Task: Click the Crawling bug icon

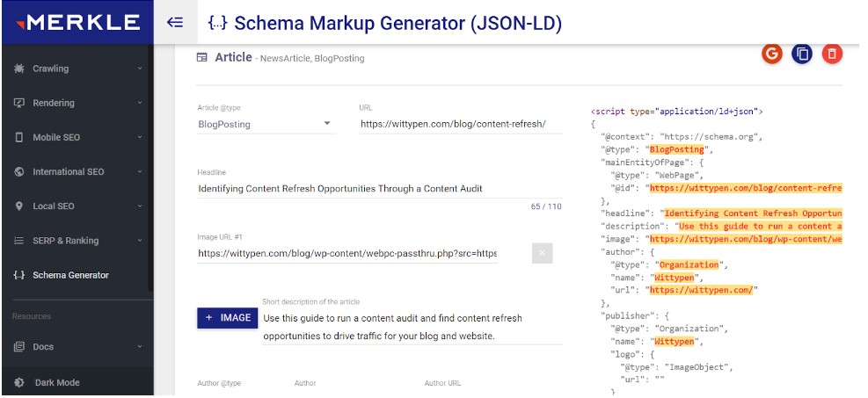Action: 18,69
